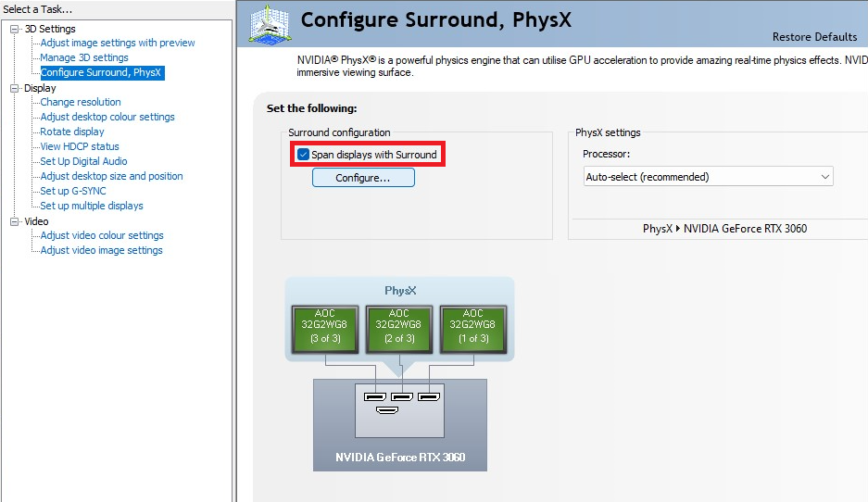Open Set up G-SYNC page

[x=73, y=191]
